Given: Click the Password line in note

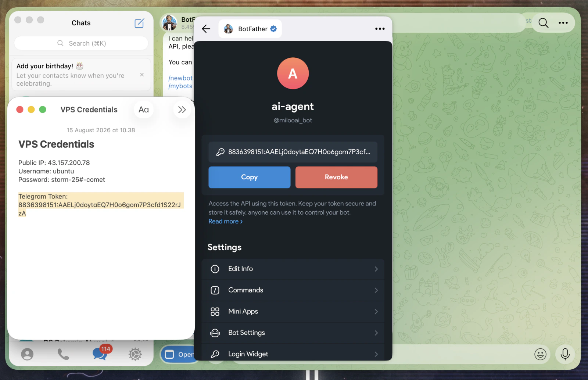Looking at the screenshot, I should [62, 180].
